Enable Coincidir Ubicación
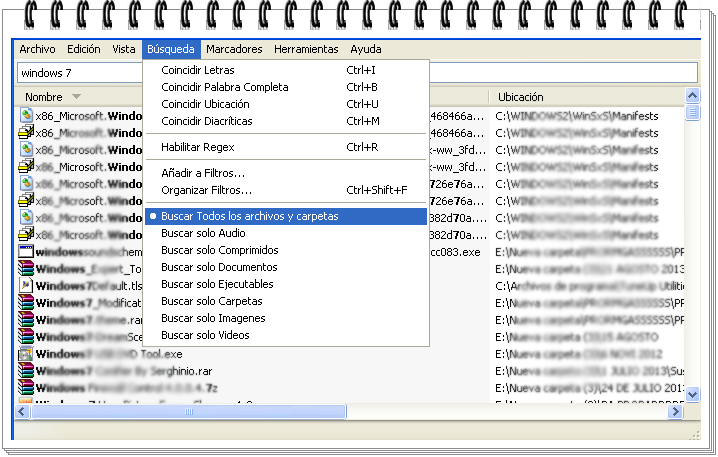This screenshot has height=457, width=718. point(286,104)
